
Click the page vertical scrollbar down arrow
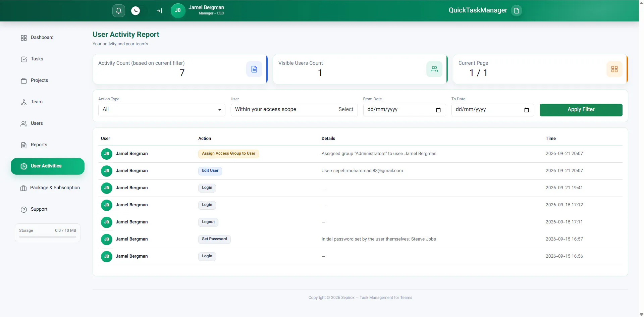click(x=641, y=314)
